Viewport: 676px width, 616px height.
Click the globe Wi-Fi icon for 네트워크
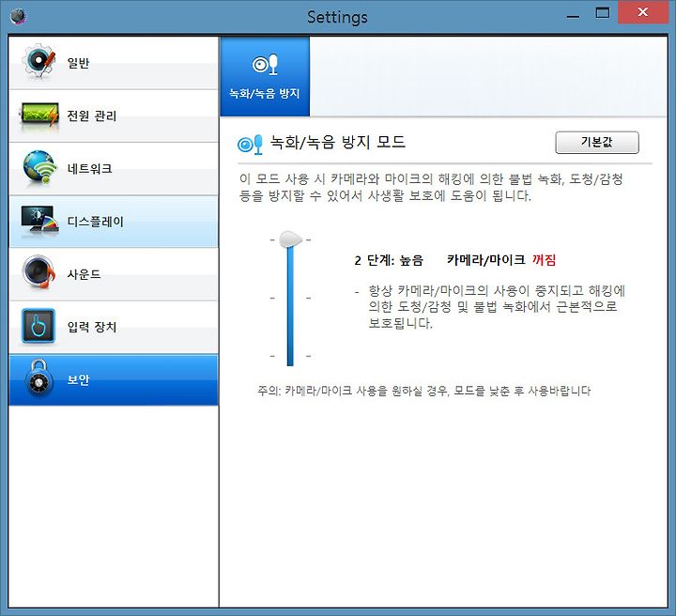click(x=39, y=168)
